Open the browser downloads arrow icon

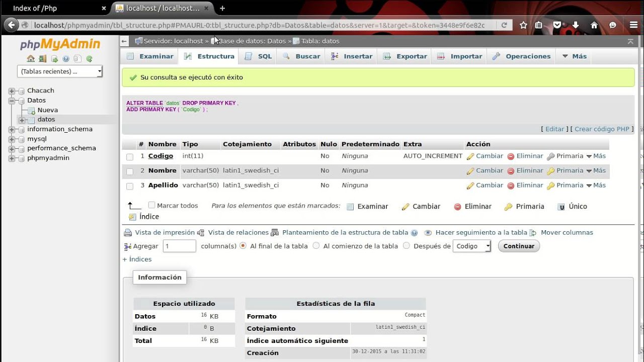coord(576,25)
